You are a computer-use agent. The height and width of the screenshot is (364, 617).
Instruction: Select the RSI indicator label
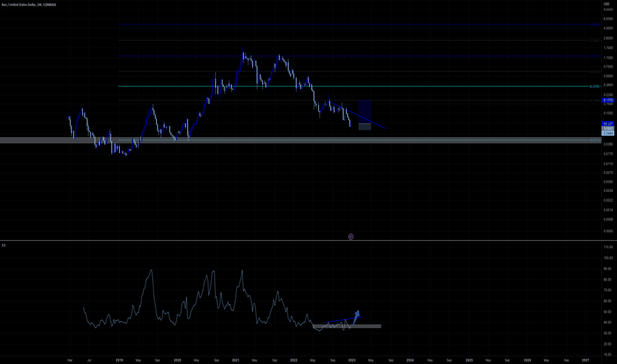pos(3,245)
